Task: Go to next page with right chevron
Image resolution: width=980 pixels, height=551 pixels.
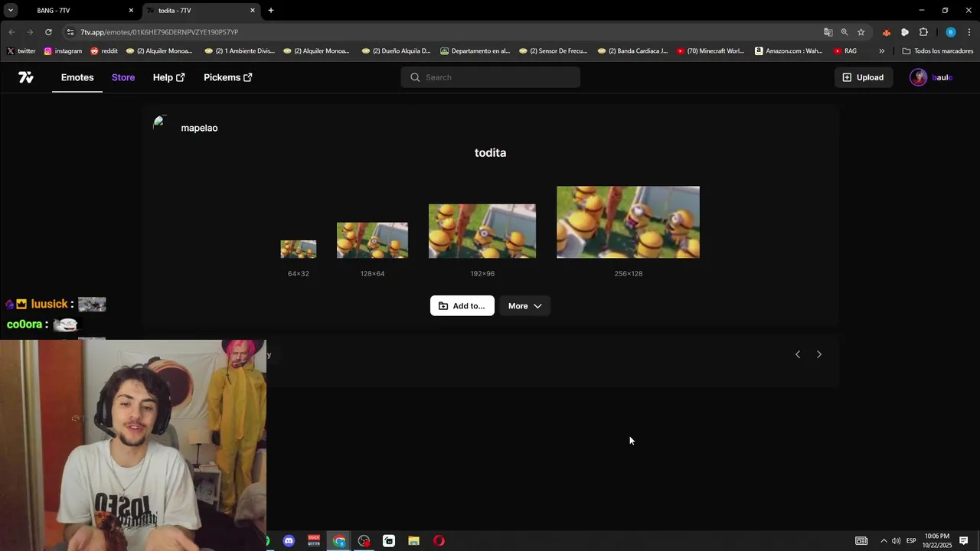Action: pos(819,354)
